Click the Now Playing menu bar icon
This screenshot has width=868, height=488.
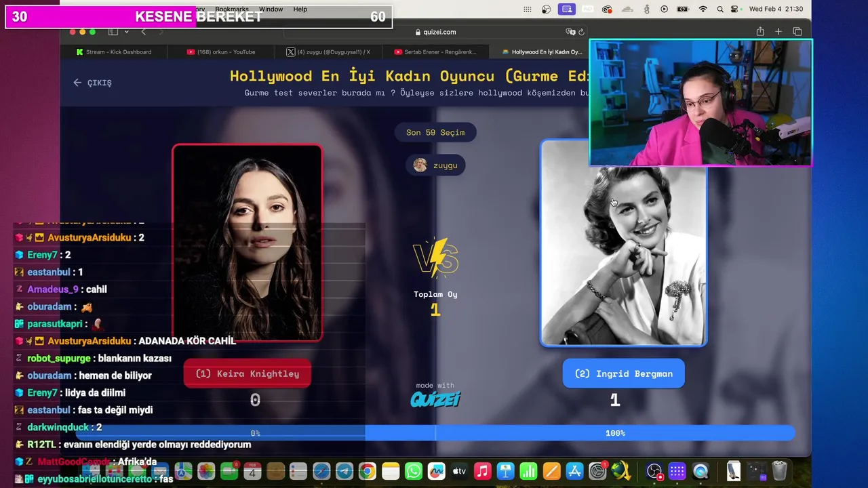click(664, 9)
